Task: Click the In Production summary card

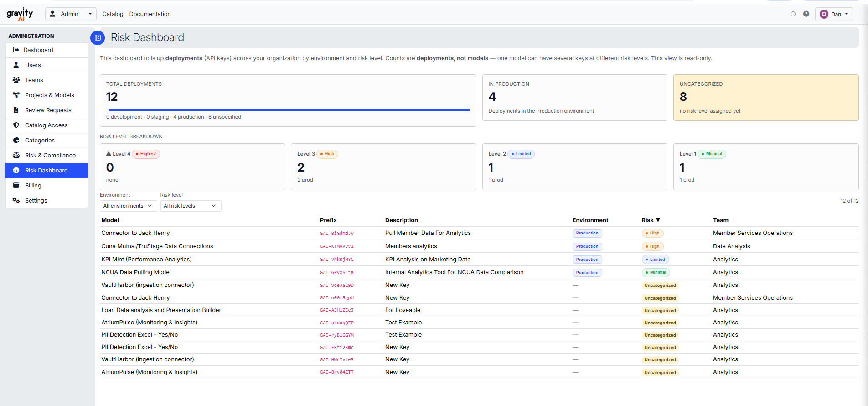Action: (574, 98)
